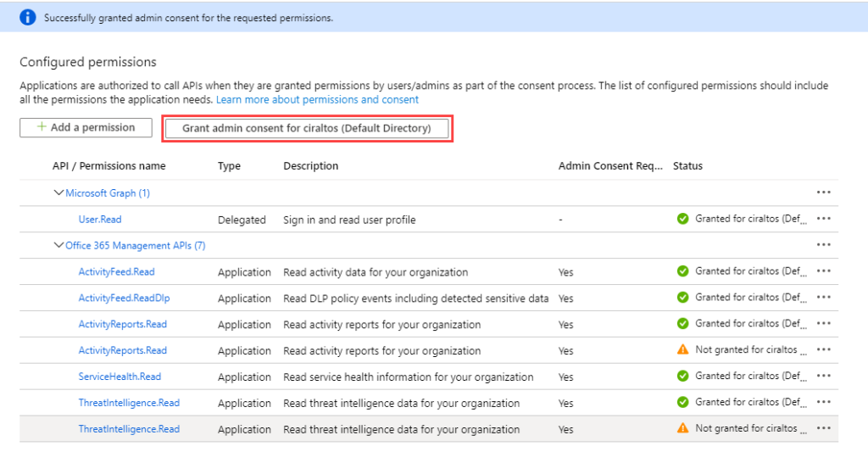
Task: Open the ellipsis menu for User.Read row
Action: point(824,218)
